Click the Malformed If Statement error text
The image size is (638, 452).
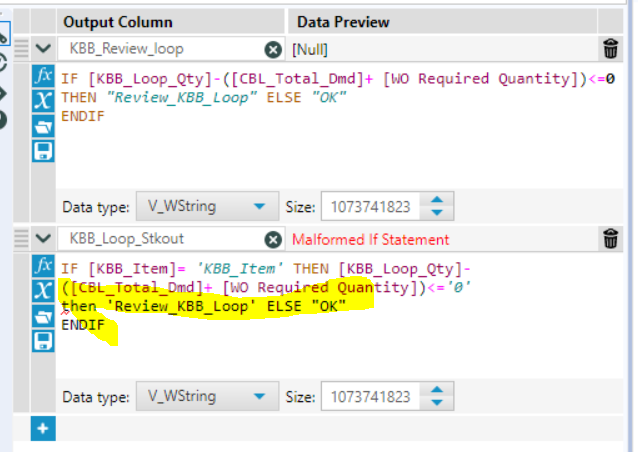[371, 240]
